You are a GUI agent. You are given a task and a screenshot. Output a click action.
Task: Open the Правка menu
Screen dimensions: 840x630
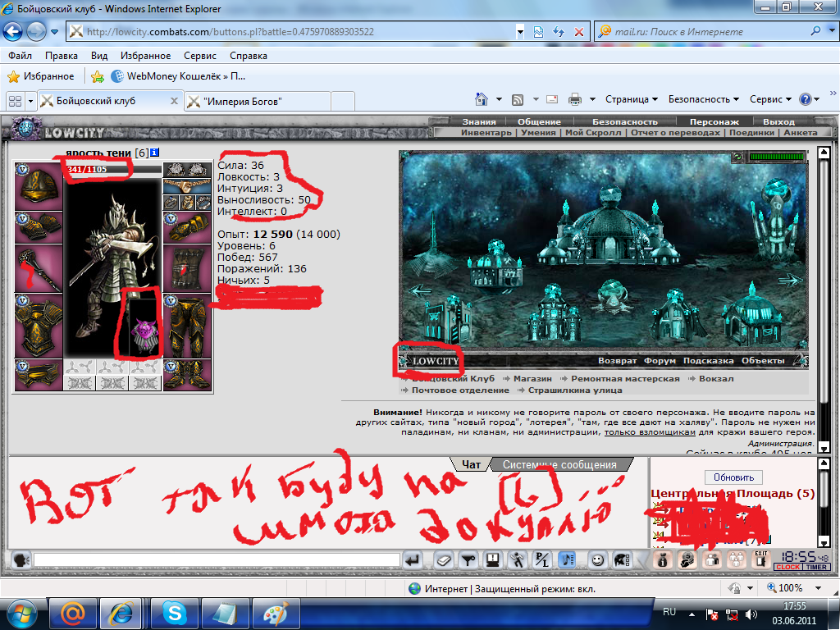61,56
